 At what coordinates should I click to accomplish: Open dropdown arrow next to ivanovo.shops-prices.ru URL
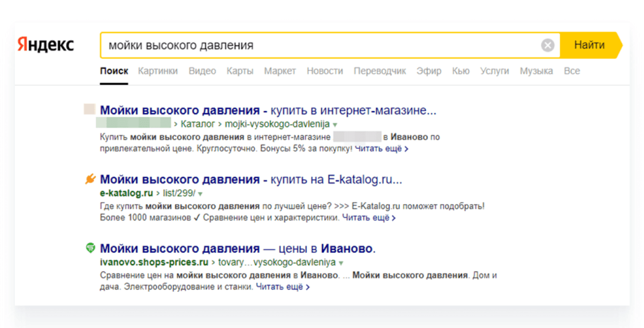pyautogui.click(x=341, y=263)
